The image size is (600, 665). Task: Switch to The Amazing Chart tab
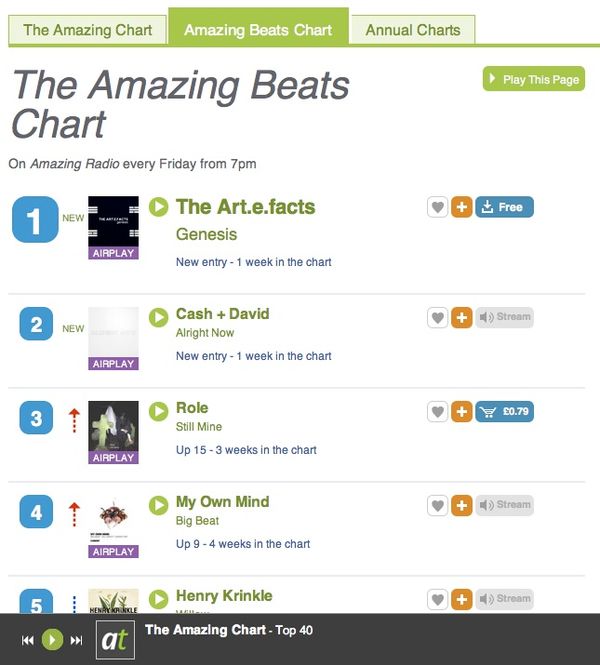coord(87,30)
